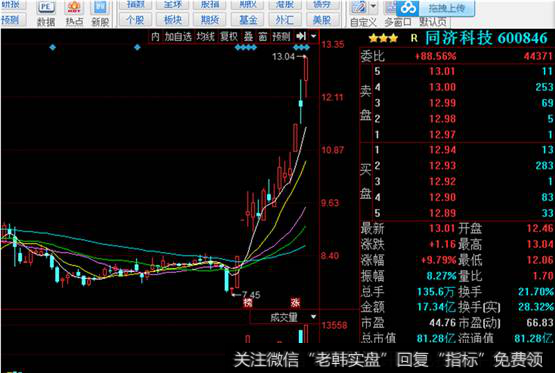Image resolution: width=555 pixels, height=373 pixels.
Task: Switch to 个股 tab
Action: coord(135,20)
